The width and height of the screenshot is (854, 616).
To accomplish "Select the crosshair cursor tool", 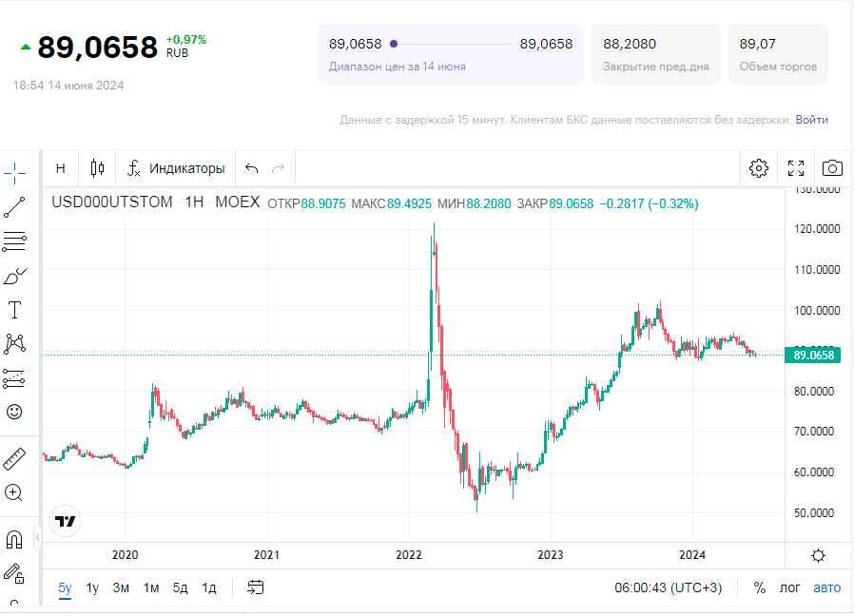I will [14, 171].
